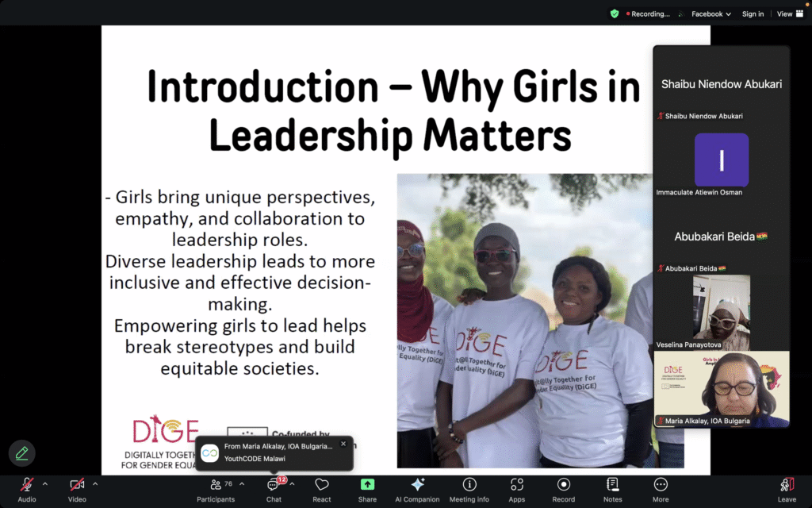
Task: Toggle the Record button
Action: pyautogui.click(x=564, y=485)
